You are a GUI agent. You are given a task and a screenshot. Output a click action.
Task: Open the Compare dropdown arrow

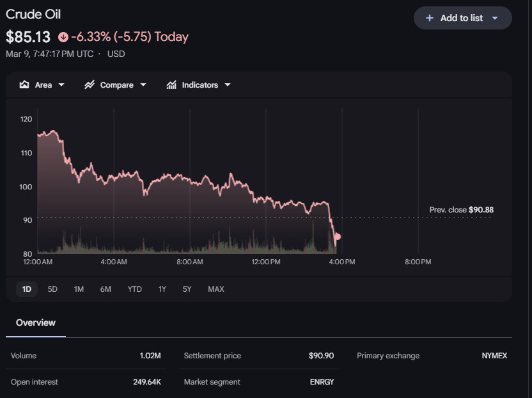(x=143, y=85)
